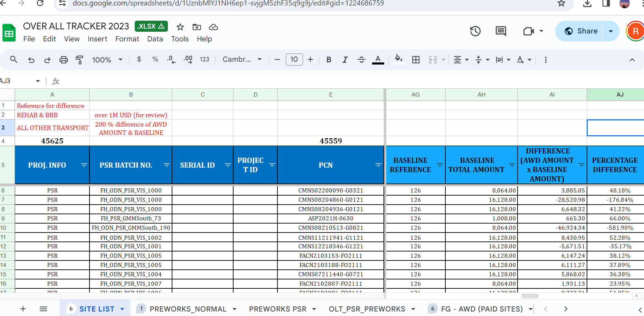Print the spreadsheet

tap(64, 60)
